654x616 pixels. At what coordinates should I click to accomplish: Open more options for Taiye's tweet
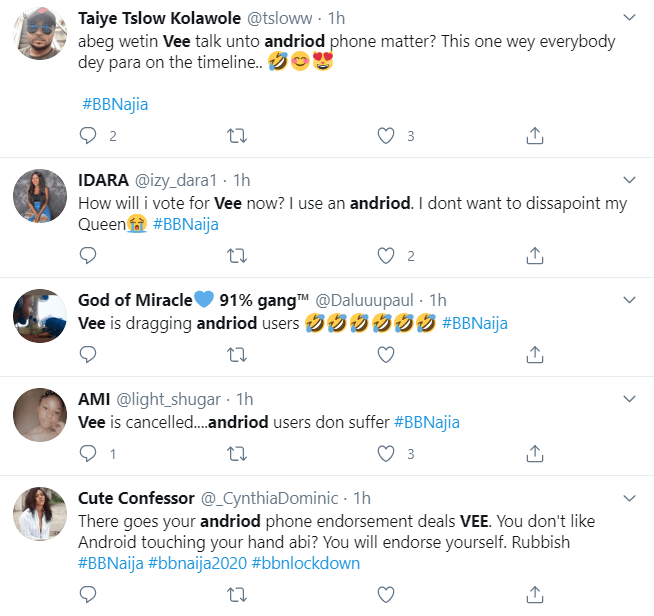click(x=629, y=19)
